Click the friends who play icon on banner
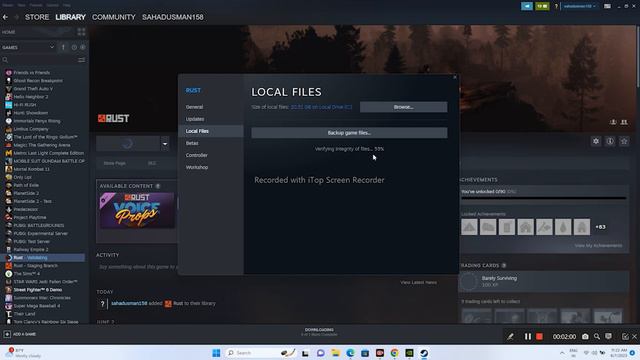 (x=624, y=122)
